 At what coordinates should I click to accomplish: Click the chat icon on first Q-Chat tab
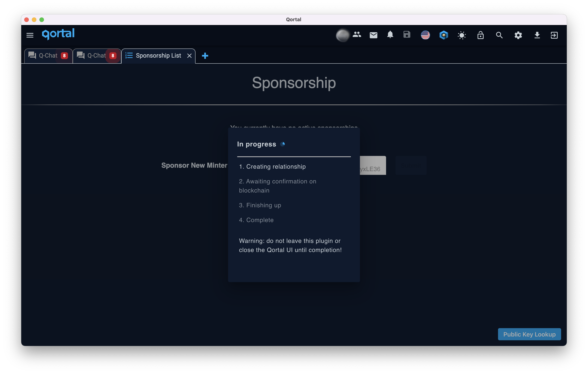coord(32,55)
